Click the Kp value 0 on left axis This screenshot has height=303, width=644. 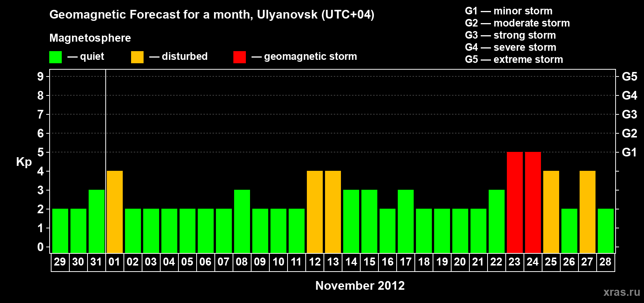(x=41, y=247)
